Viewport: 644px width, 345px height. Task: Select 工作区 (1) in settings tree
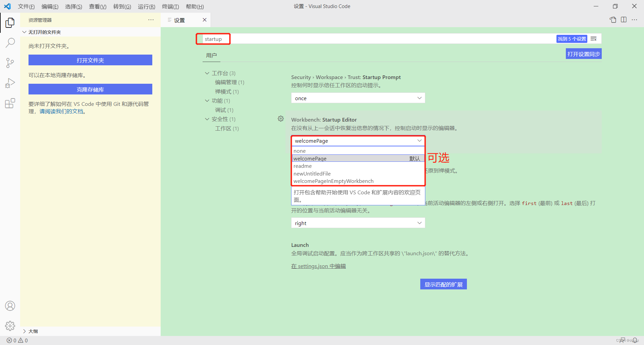click(227, 128)
